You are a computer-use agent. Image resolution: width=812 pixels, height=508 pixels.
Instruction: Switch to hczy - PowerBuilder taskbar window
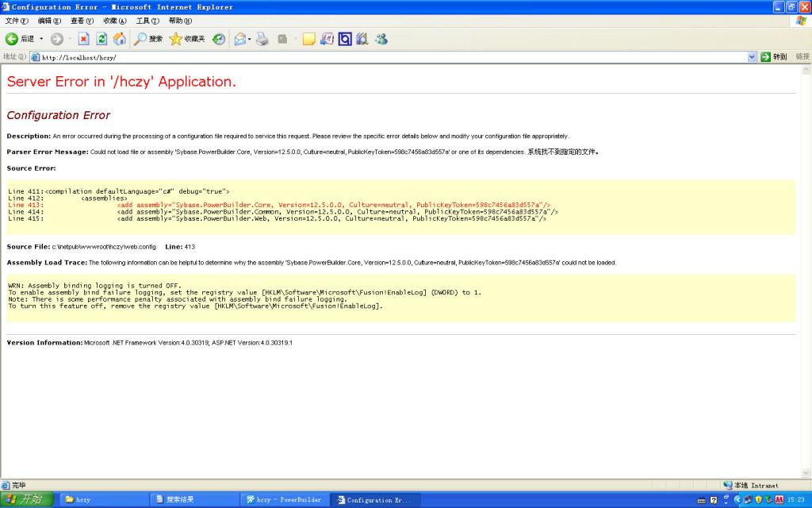tap(284, 500)
